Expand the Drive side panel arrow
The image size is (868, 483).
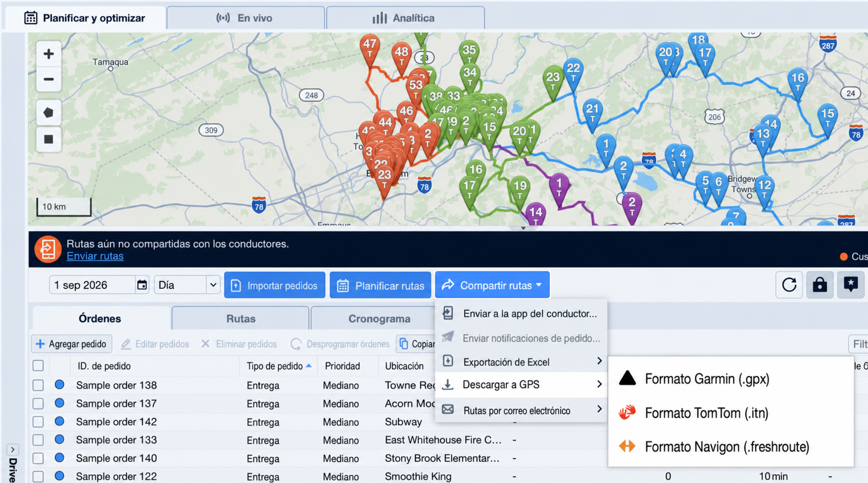(x=13, y=450)
